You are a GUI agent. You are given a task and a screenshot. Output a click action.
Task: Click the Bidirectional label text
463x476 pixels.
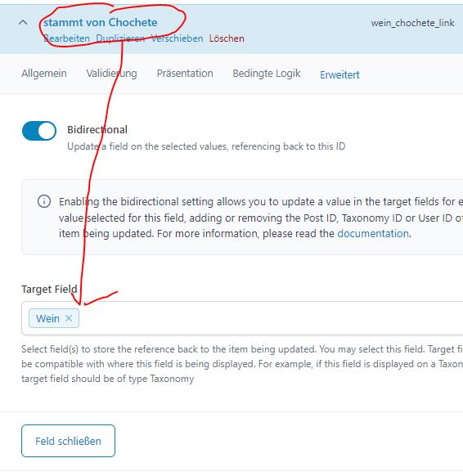point(97,129)
